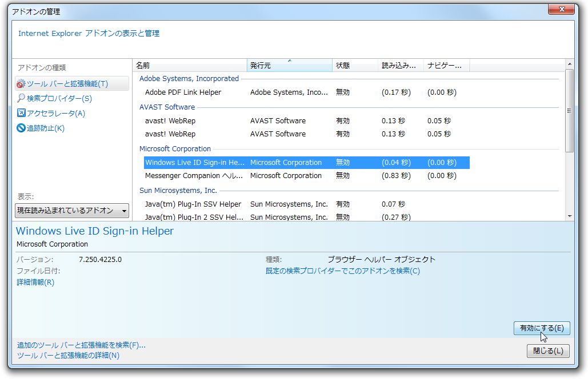588x379 pixels.
Task: Select Adobe PDF Link Helper row
Action: click(307, 92)
